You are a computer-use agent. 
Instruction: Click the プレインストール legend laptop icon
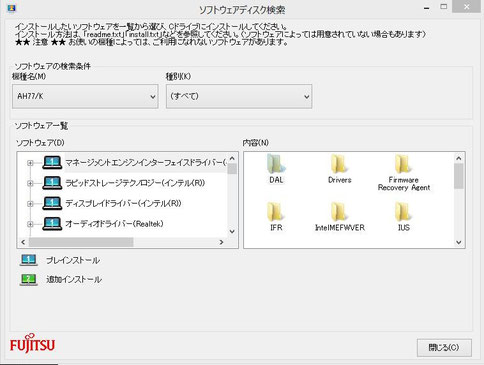[x=29, y=260]
